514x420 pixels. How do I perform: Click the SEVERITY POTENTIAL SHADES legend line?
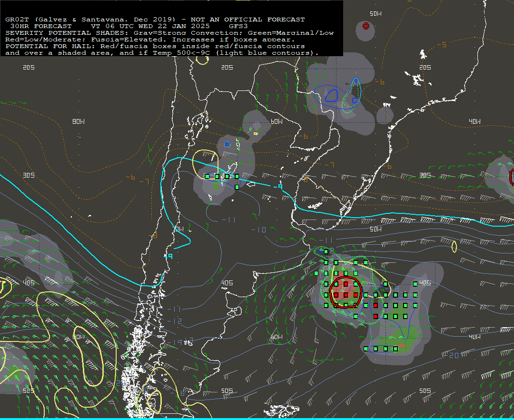(x=169, y=33)
